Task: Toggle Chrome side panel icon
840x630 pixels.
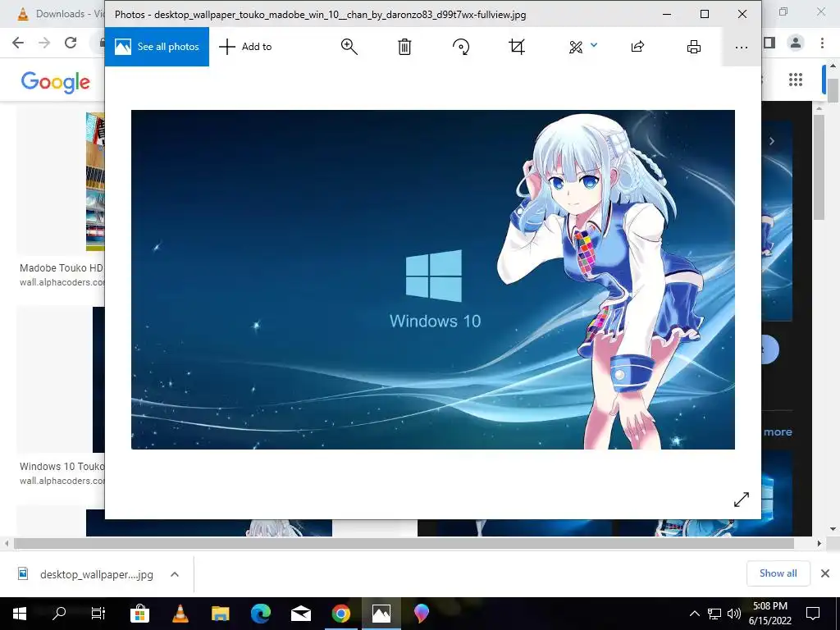Action: click(x=769, y=43)
